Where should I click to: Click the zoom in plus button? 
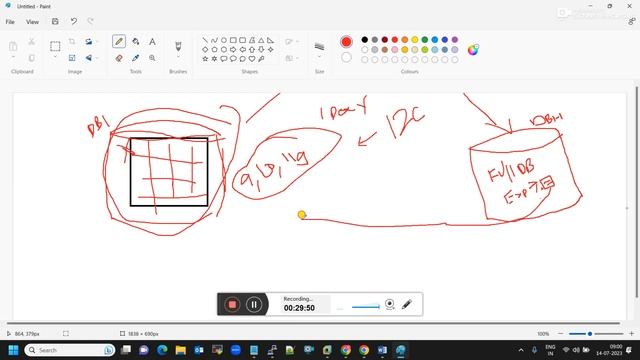click(x=631, y=333)
